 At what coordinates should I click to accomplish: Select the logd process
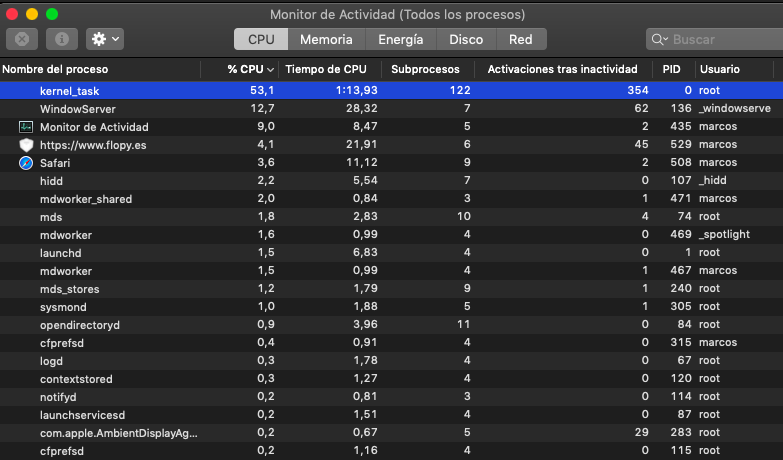(x=51, y=361)
